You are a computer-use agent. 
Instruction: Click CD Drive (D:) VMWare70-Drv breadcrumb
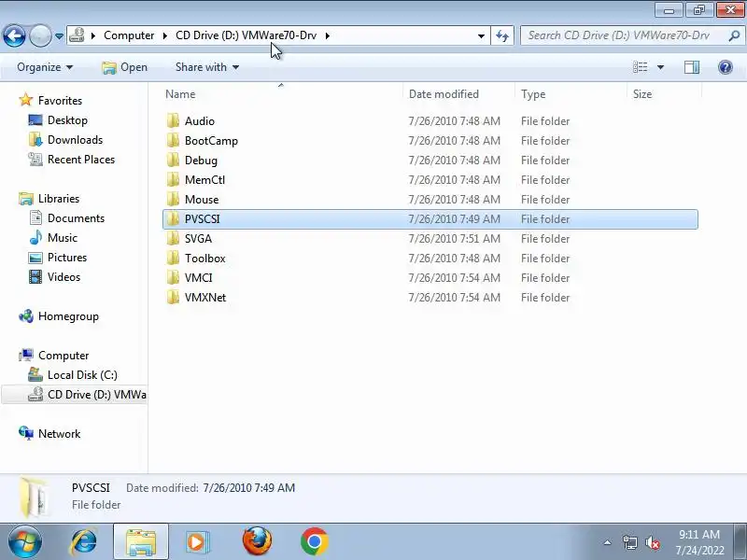point(246,35)
